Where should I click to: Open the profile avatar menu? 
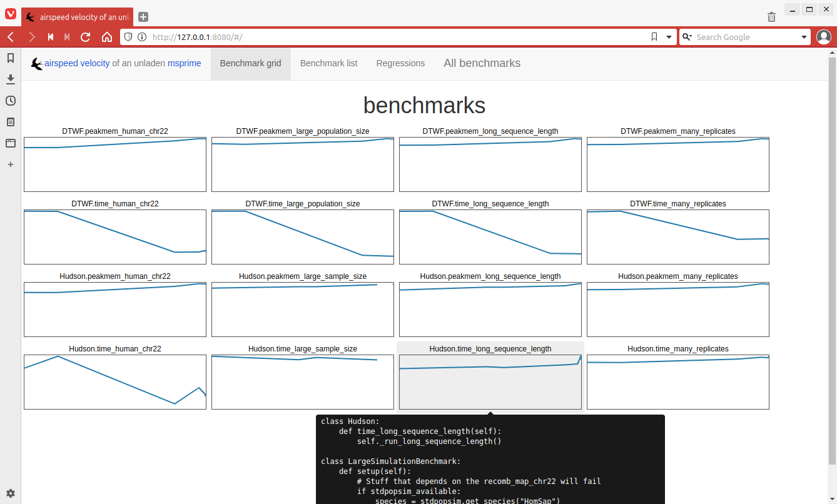pyautogui.click(x=824, y=37)
